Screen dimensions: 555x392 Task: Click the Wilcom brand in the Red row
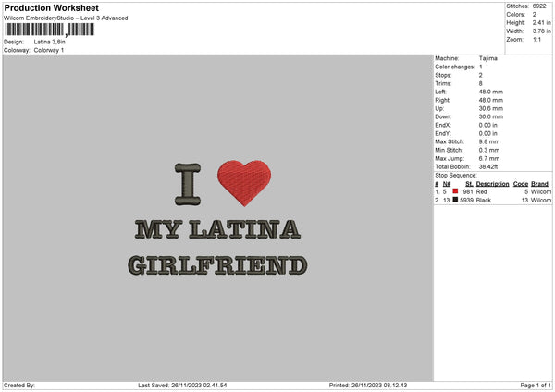541,191
